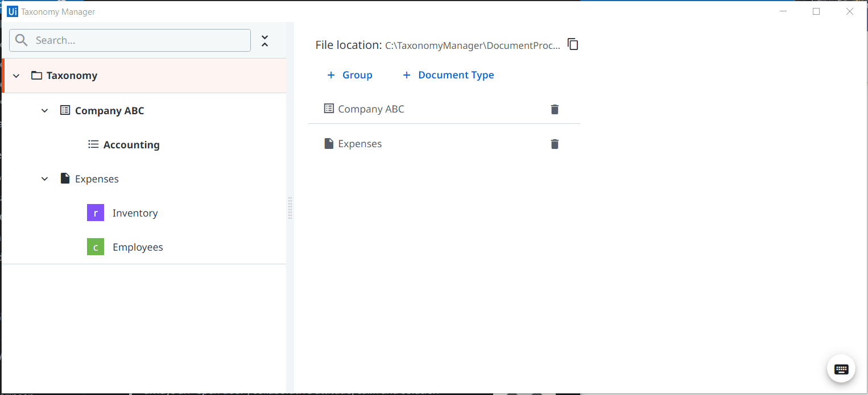Click the plus icon beside Document Type

coord(406,75)
